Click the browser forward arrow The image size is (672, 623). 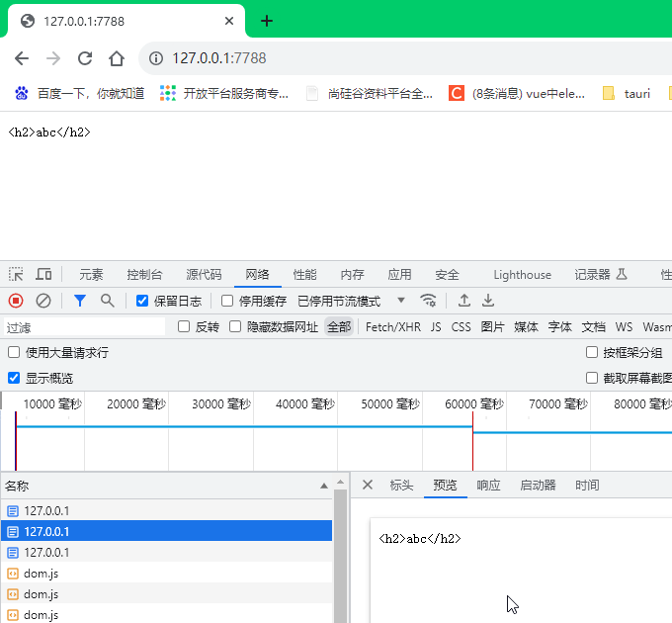pyautogui.click(x=53, y=58)
